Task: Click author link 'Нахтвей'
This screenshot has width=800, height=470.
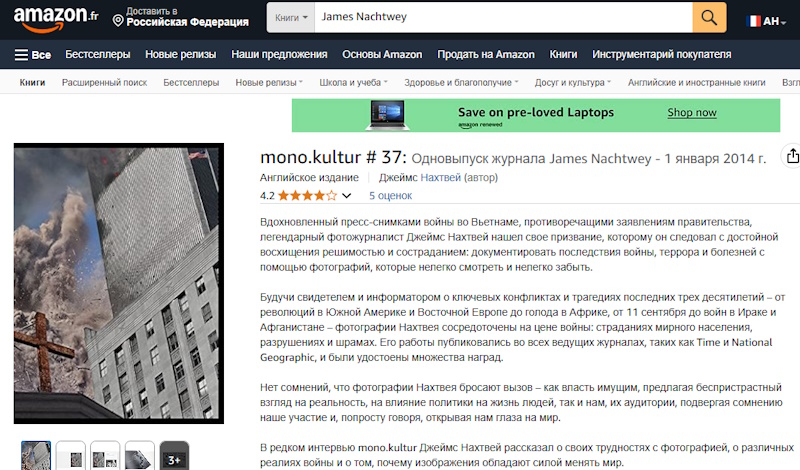Action: coord(440,178)
